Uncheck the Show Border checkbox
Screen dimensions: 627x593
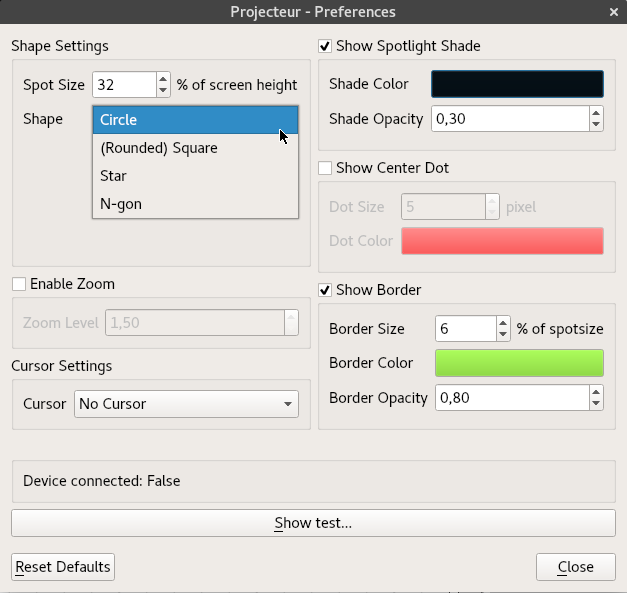tap(325, 290)
